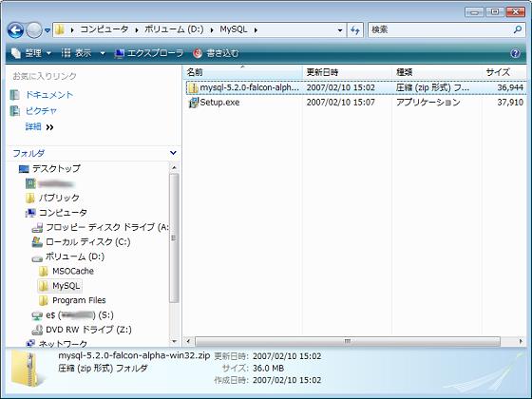Open the 表示 dropdown arrow
Viewport: 532px width, 399px height.
(103, 53)
